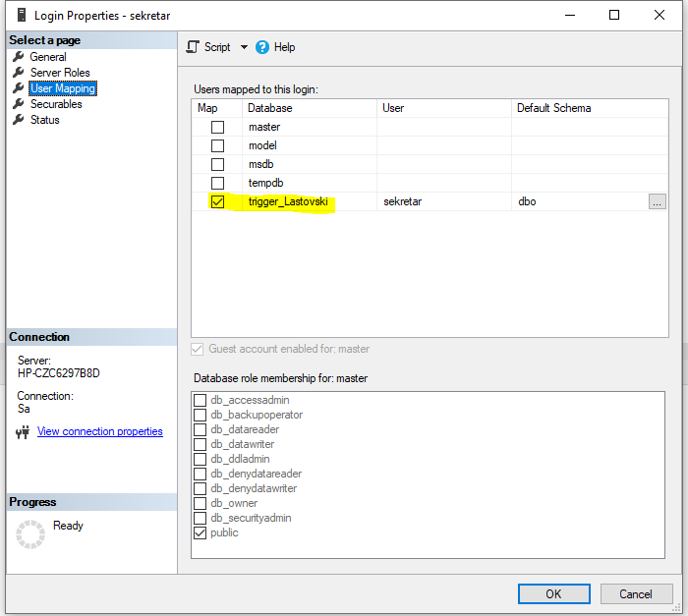Uncheck the trigger_Lastovski map checkbox
The height and width of the screenshot is (616, 688).
pyautogui.click(x=217, y=201)
